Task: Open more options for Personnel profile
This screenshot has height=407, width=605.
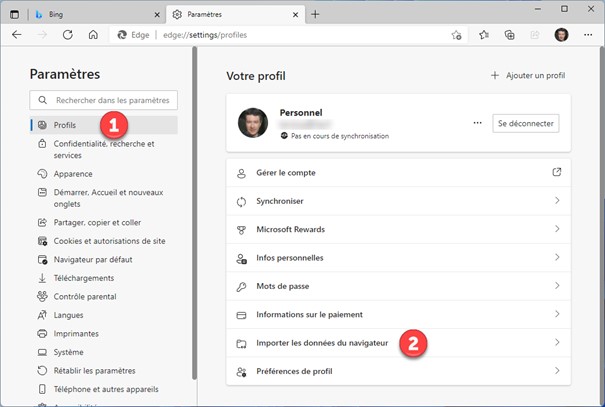Action: (477, 123)
